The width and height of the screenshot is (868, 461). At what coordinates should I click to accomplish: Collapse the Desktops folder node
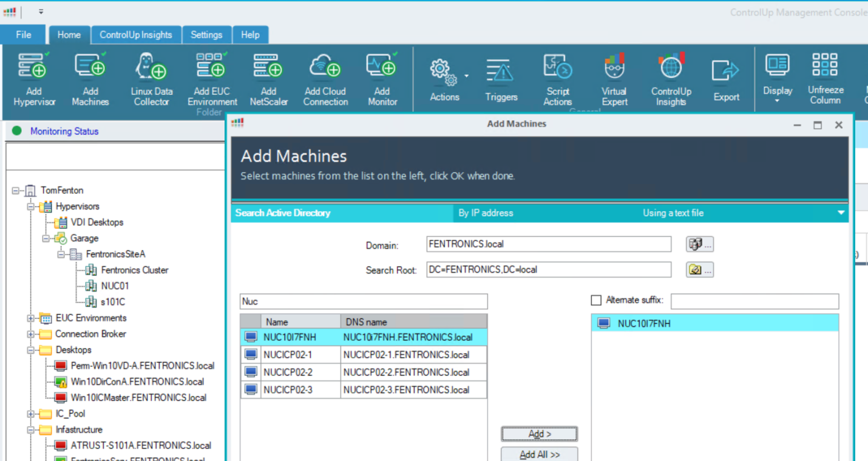[30, 350]
